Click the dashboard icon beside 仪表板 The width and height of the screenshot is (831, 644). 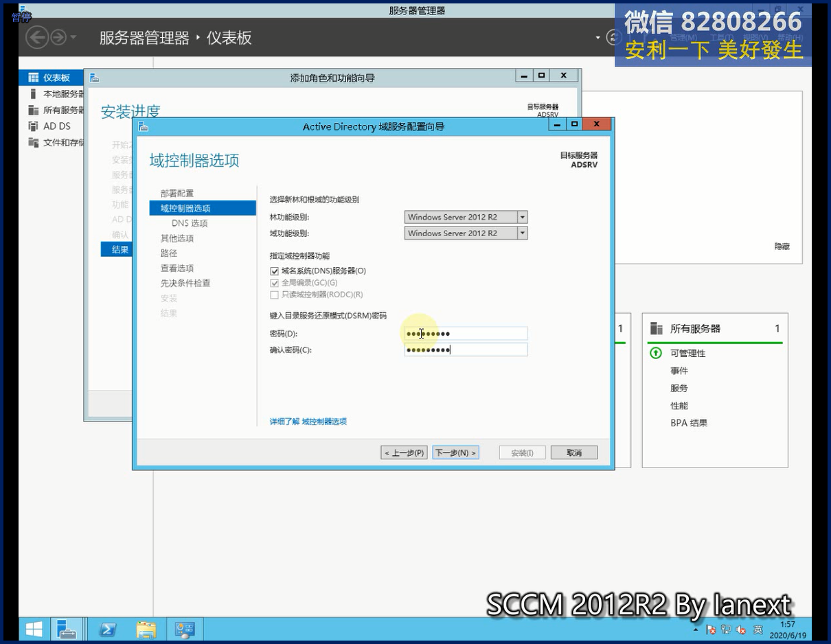click(33, 78)
